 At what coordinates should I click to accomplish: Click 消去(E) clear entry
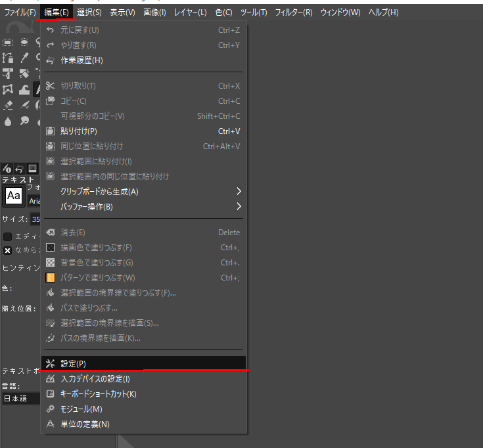pyautogui.click(x=143, y=233)
